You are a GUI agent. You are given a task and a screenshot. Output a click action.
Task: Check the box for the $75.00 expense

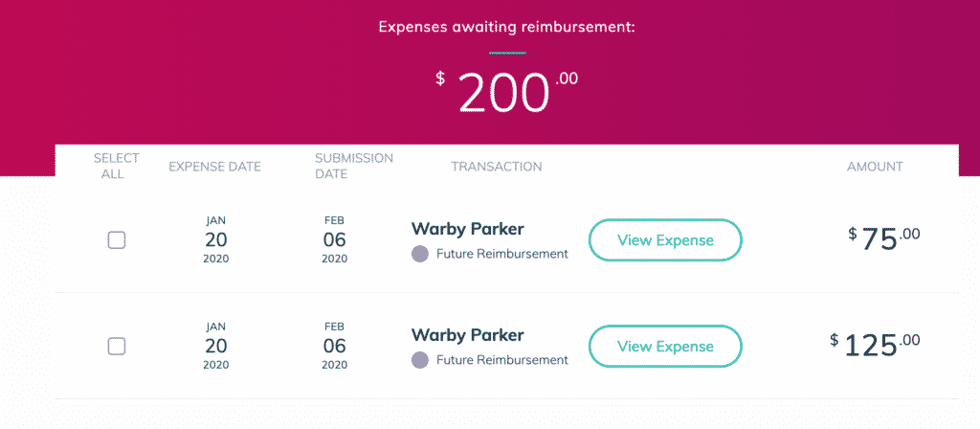[116, 240]
